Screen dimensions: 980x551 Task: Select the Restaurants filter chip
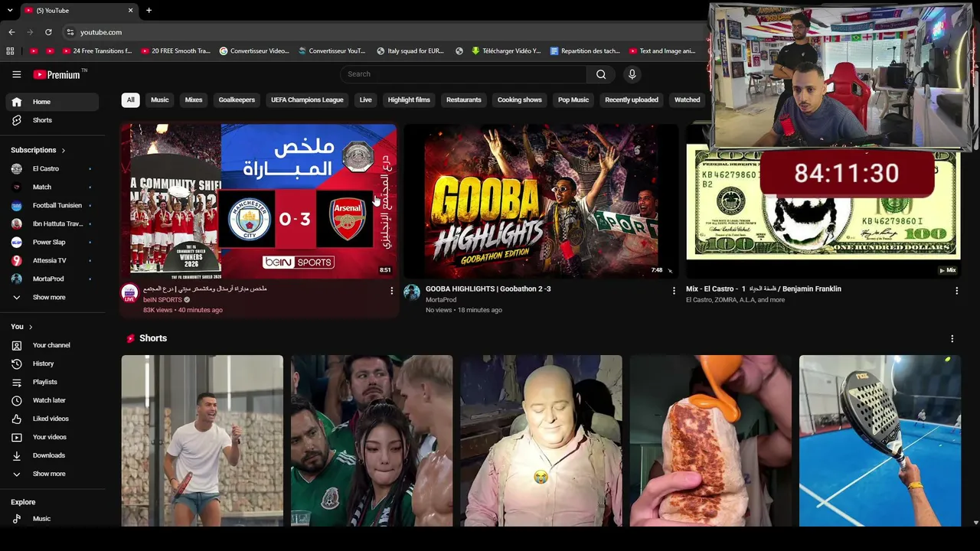tap(464, 99)
